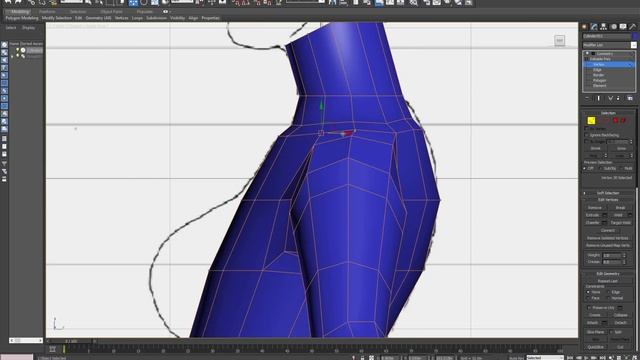Click Scene Explorer horizontal scrollbar
640x360 pixels.
(x=26, y=340)
